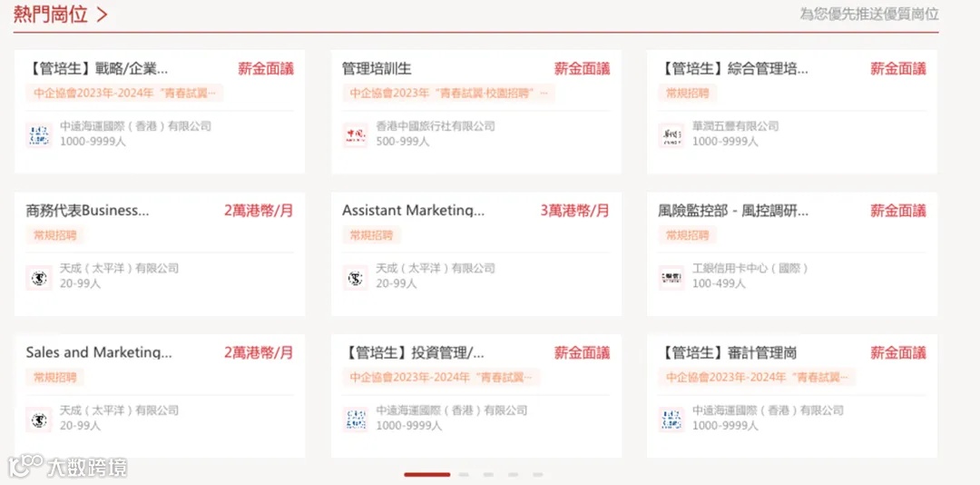Click 天成(太平洋)有限公司 in 商務代表Business card
This screenshot has height=485, width=980.
tap(120, 269)
